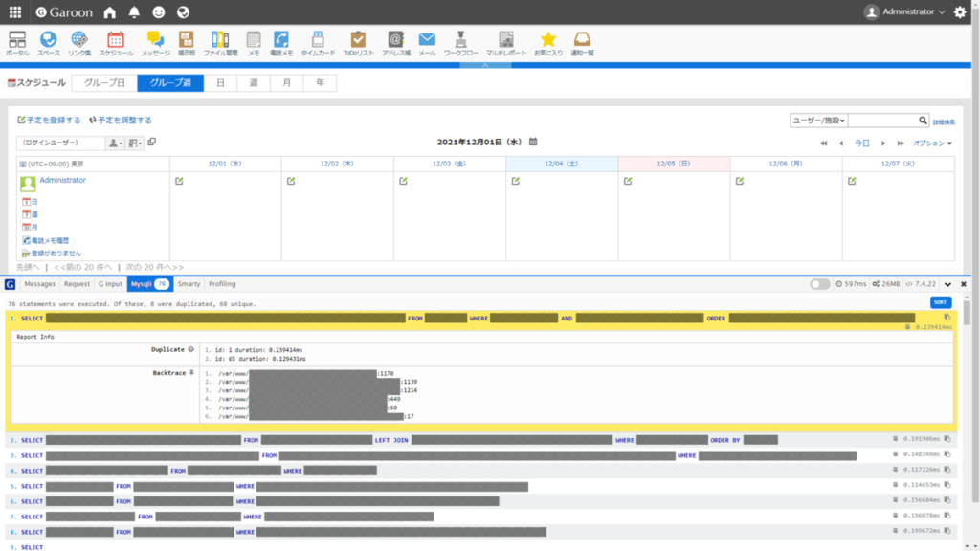Jump to previous week double arrow
The width and height of the screenshot is (980, 551).
[824, 143]
